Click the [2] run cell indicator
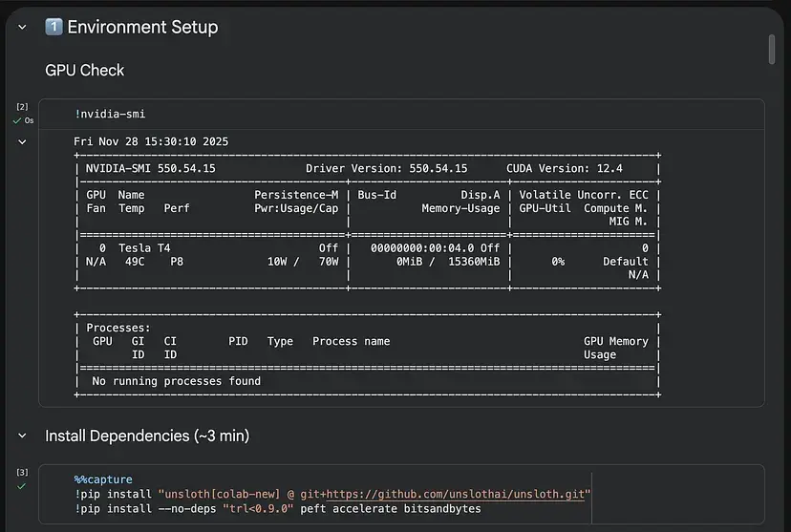Image resolution: width=791 pixels, height=532 pixels. (x=22, y=107)
